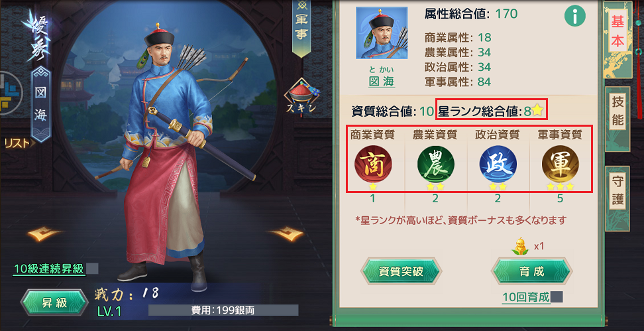Click the 育成 button
Viewport: 644px width, 331px height.
click(x=531, y=271)
